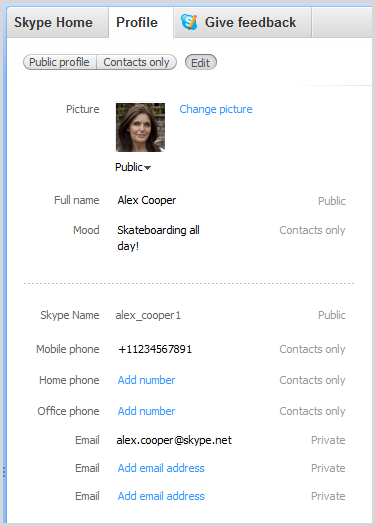Click Contacts only label beside Home phone
The height and width of the screenshot is (526, 375).
tap(312, 380)
